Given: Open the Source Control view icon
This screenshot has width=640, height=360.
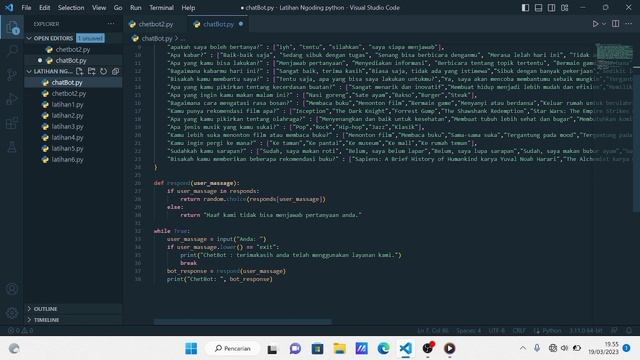Looking at the screenshot, I should (12, 75).
